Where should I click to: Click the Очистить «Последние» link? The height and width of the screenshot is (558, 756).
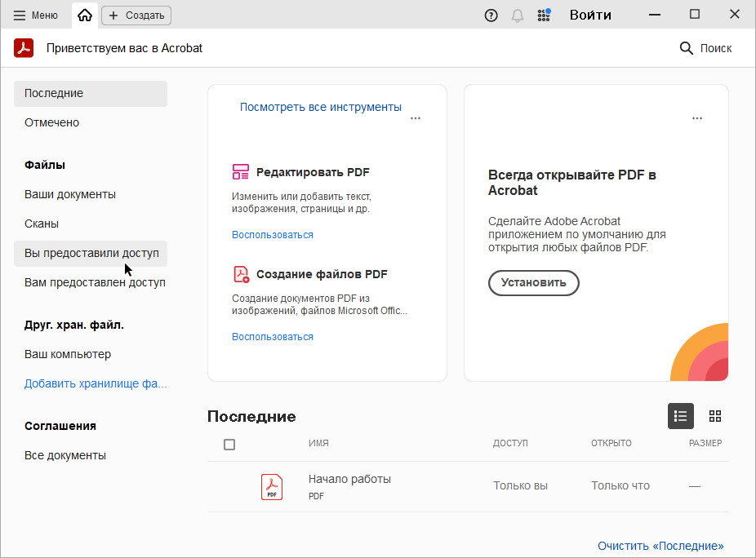pos(660,546)
